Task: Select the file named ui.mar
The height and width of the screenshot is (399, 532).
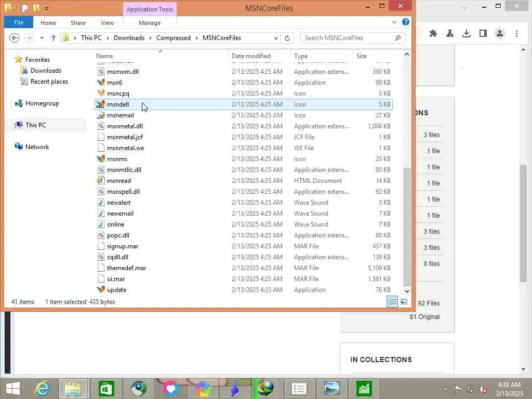Action: point(116,279)
